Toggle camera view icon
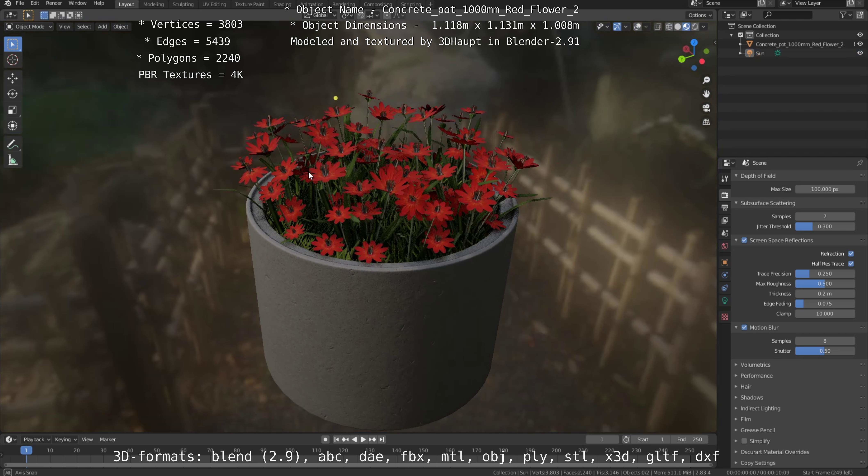This screenshot has height=476, width=868. click(706, 108)
